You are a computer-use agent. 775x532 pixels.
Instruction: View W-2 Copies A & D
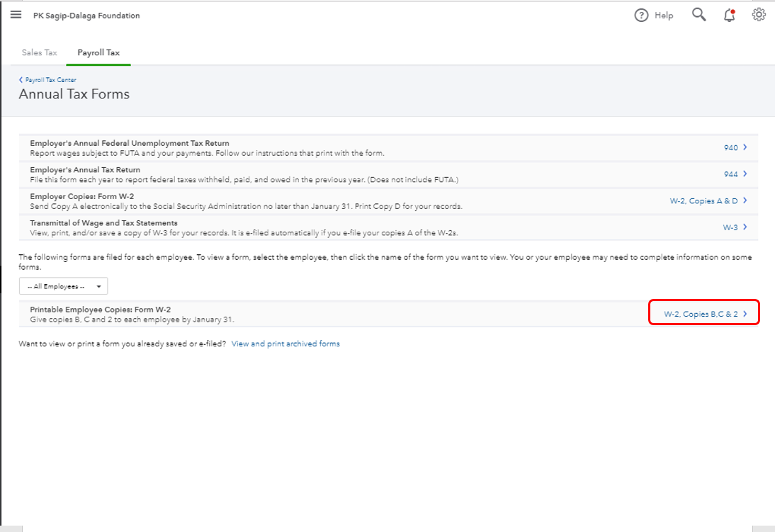coord(703,200)
